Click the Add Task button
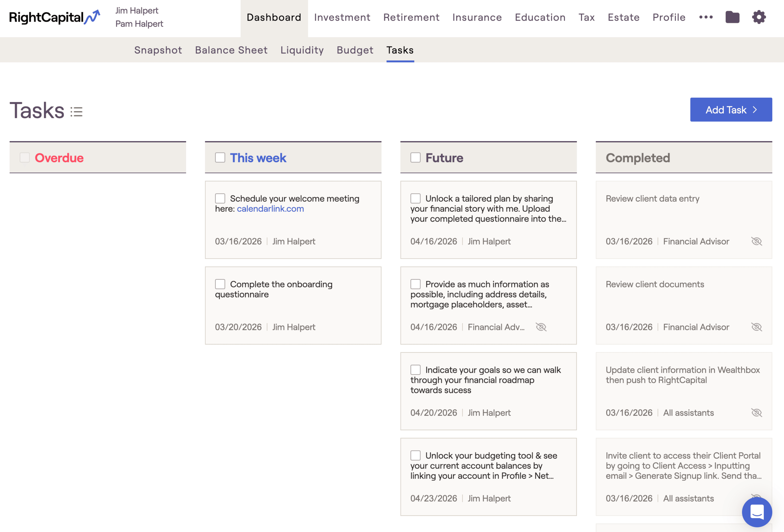The height and width of the screenshot is (532, 784). coord(731,109)
